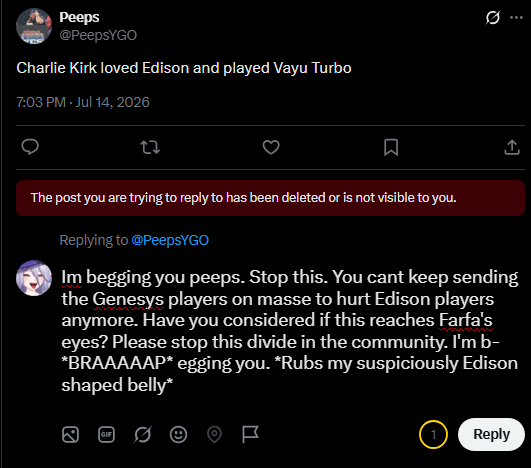
Task: Repost the Charlie Kirk Edison tweet
Action: [150, 147]
